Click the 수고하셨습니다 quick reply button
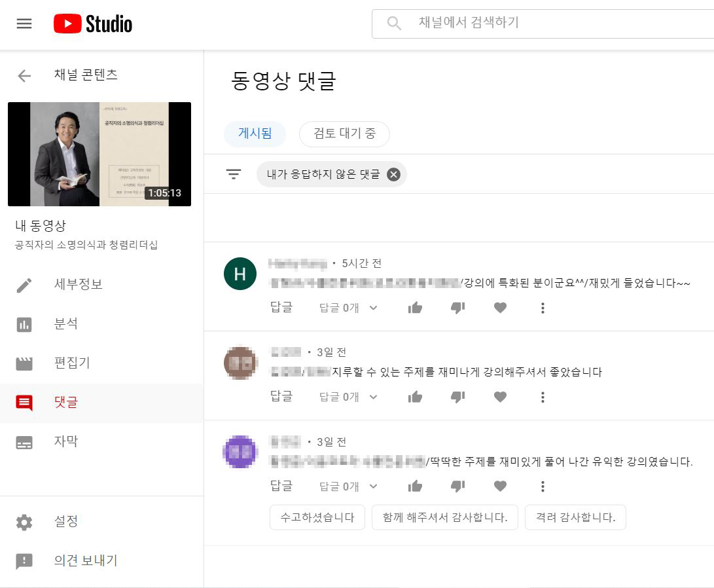Screen dimensions: 714x588 (x=317, y=517)
